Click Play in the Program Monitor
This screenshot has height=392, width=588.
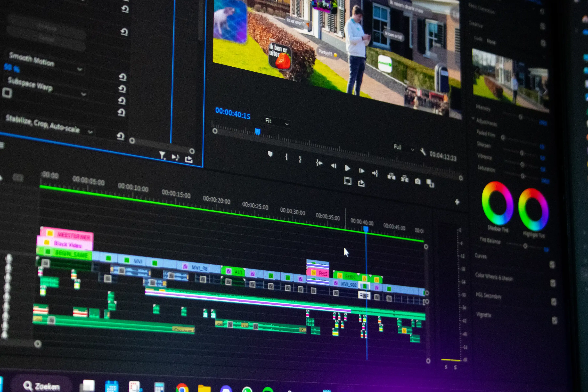(347, 168)
